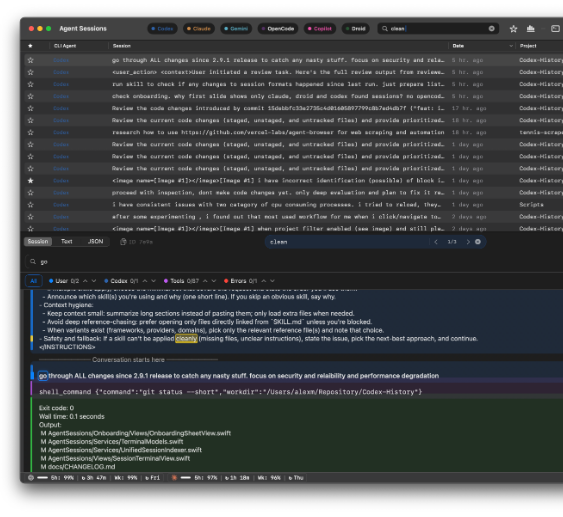The image size is (563, 517).
Task: Switch to the Session view tab
Action: pos(38,242)
